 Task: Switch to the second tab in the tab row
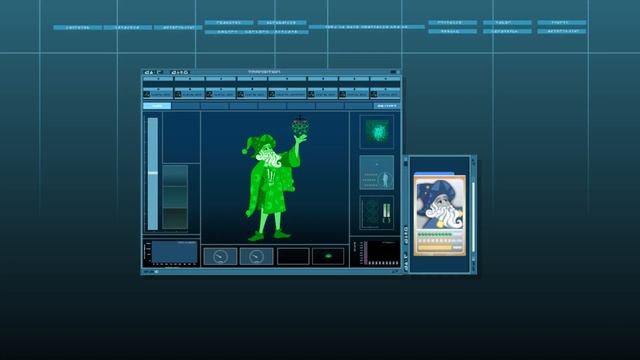pos(186,106)
